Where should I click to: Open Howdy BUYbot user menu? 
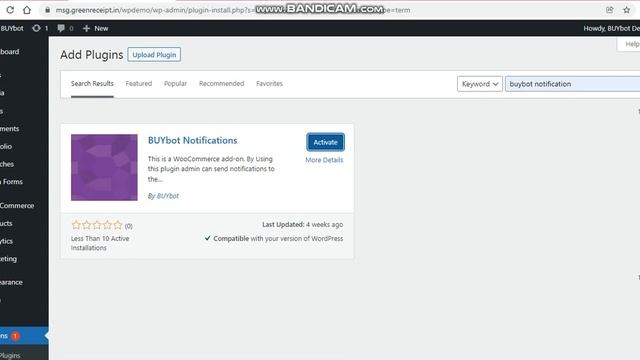pos(611,28)
